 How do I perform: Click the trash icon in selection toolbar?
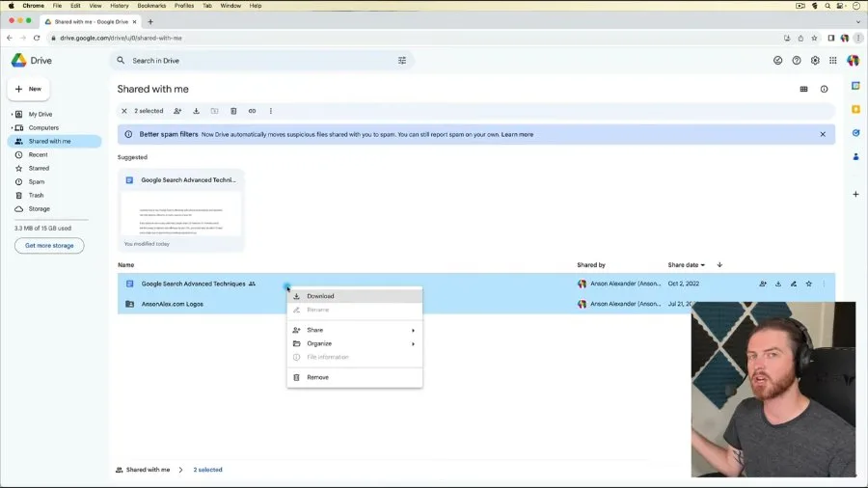pyautogui.click(x=233, y=111)
